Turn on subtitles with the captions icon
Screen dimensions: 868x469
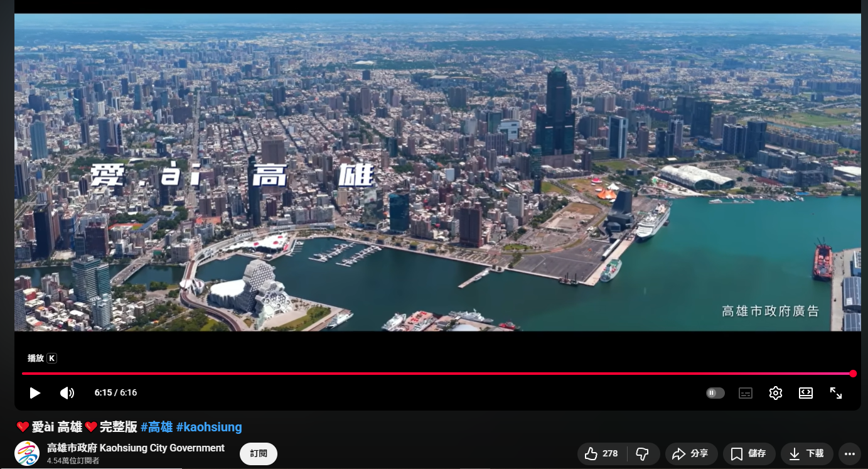(x=746, y=393)
